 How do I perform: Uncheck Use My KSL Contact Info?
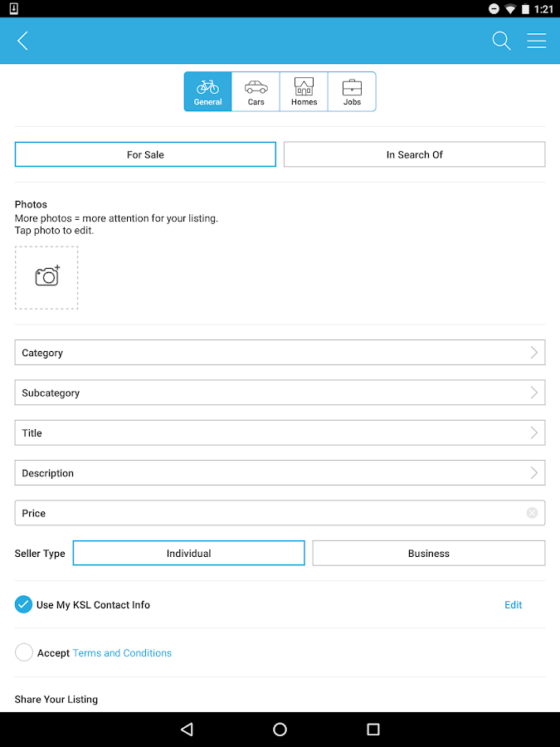[24, 605]
